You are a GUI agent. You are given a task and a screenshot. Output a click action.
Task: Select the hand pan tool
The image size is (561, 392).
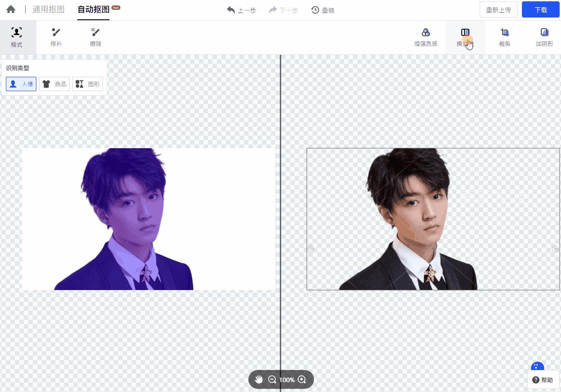[x=259, y=379]
